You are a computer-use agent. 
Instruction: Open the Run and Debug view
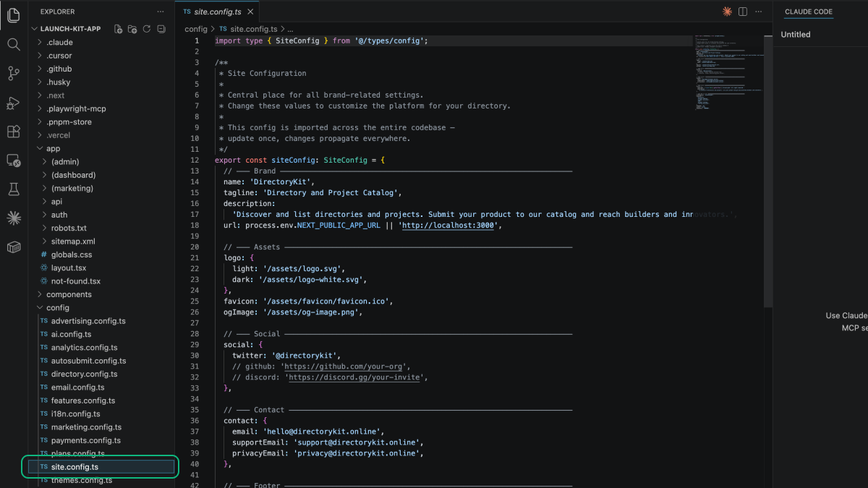click(13, 103)
